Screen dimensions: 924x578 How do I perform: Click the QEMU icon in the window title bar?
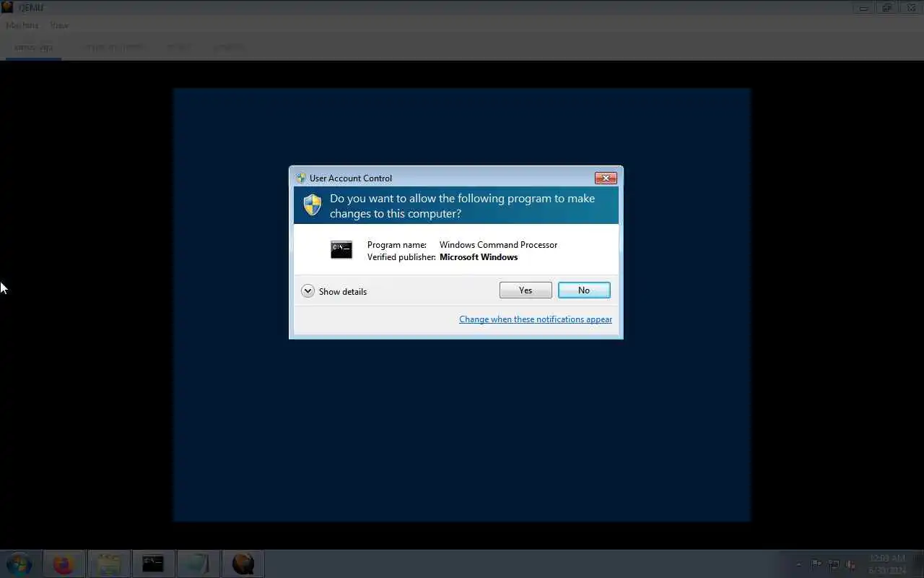pyautogui.click(x=7, y=7)
